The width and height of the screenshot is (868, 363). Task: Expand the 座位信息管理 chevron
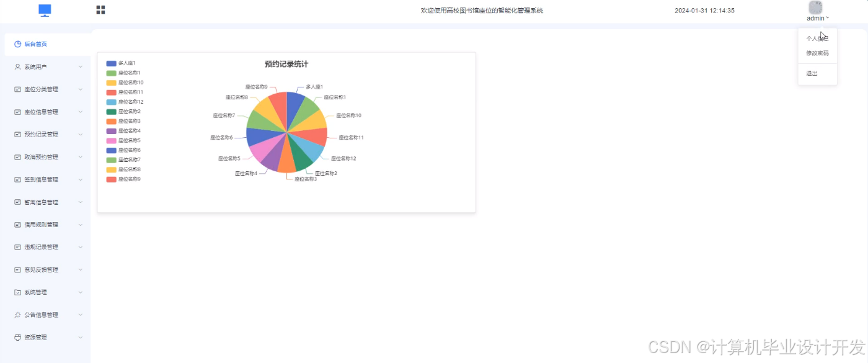[81, 112]
